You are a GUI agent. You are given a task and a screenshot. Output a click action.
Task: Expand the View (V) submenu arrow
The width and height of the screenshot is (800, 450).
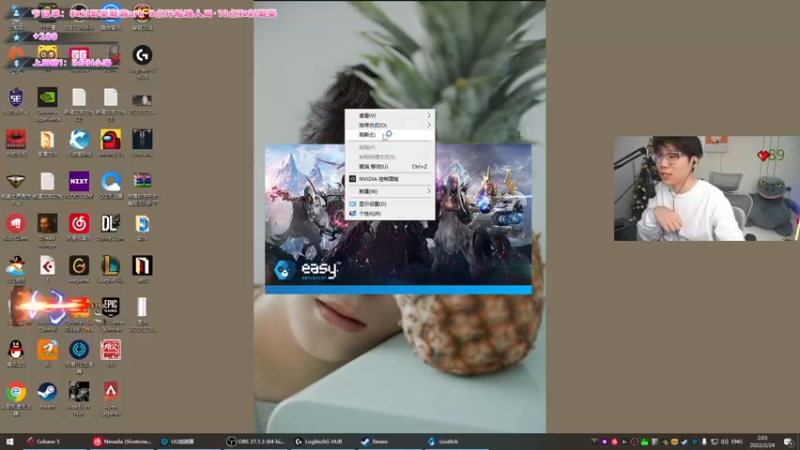point(429,115)
